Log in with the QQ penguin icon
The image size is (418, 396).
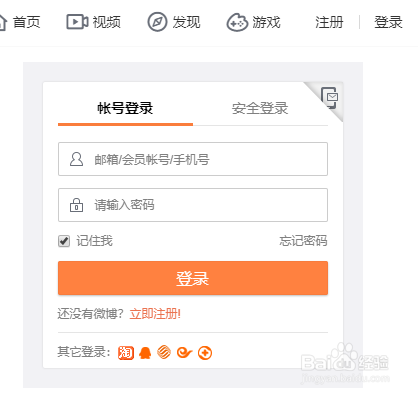point(145,353)
